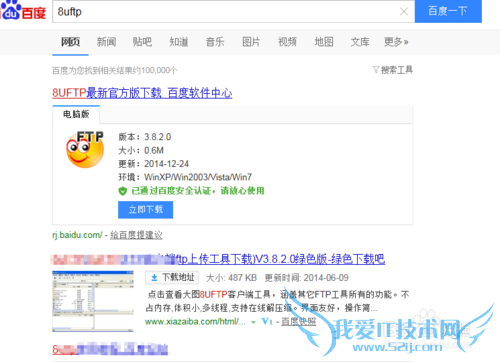The width and height of the screenshot is (500, 362).
Task: Click the V1 credibility badge icon
Action: point(267,321)
